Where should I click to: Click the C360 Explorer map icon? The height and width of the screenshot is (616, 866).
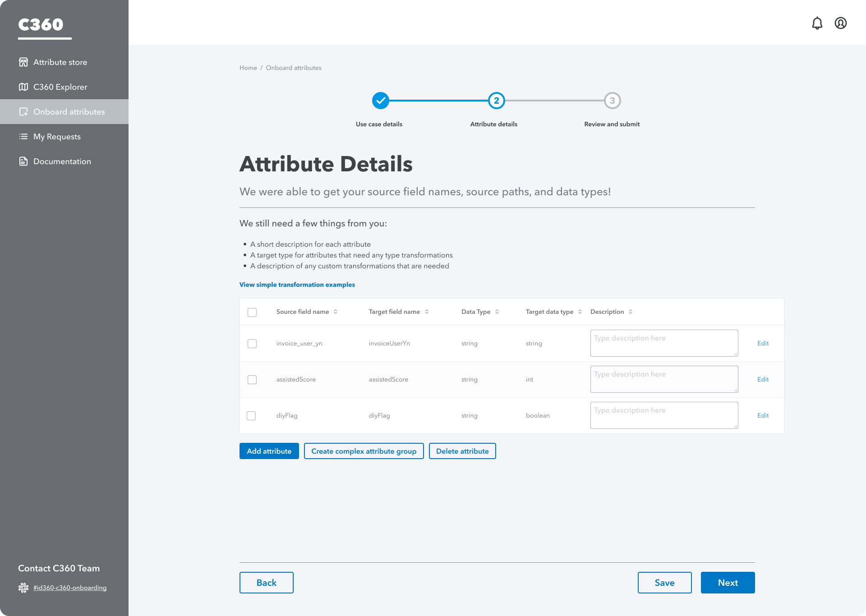(x=23, y=87)
